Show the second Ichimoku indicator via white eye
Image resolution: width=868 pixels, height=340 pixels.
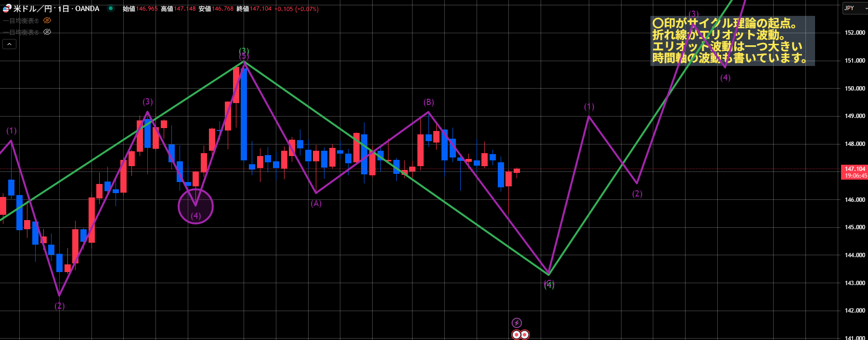click(47, 32)
